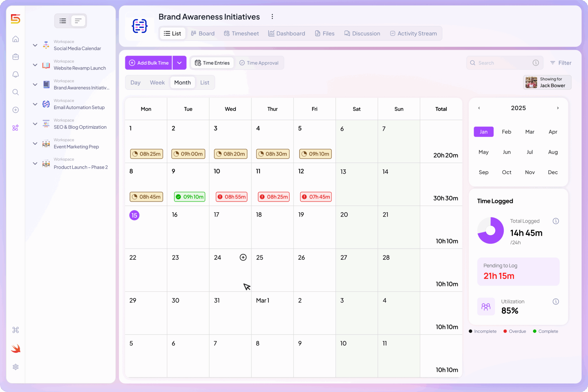Expand the Product Launch – Phase 2 workspace
Viewport: 588px width, 392px height.
pos(35,164)
